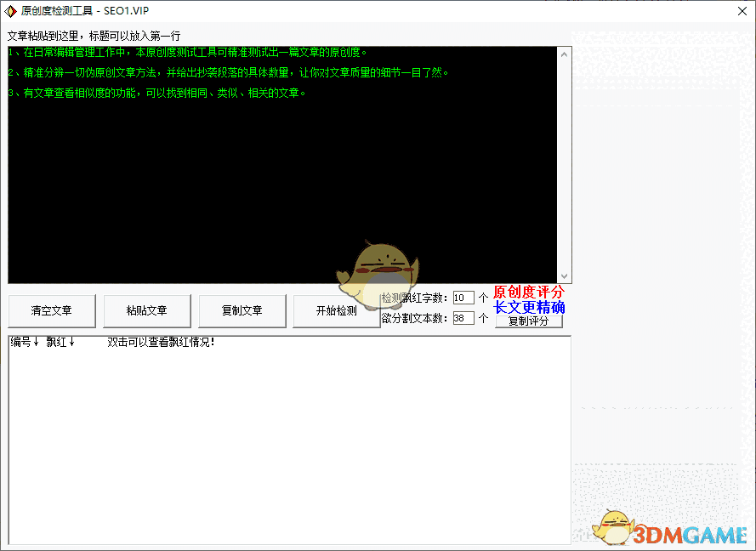The width and height of the screenshot is (756, 551).
Task: Click the scrollbar up arrow of the text area
Action: click(563, 53)
